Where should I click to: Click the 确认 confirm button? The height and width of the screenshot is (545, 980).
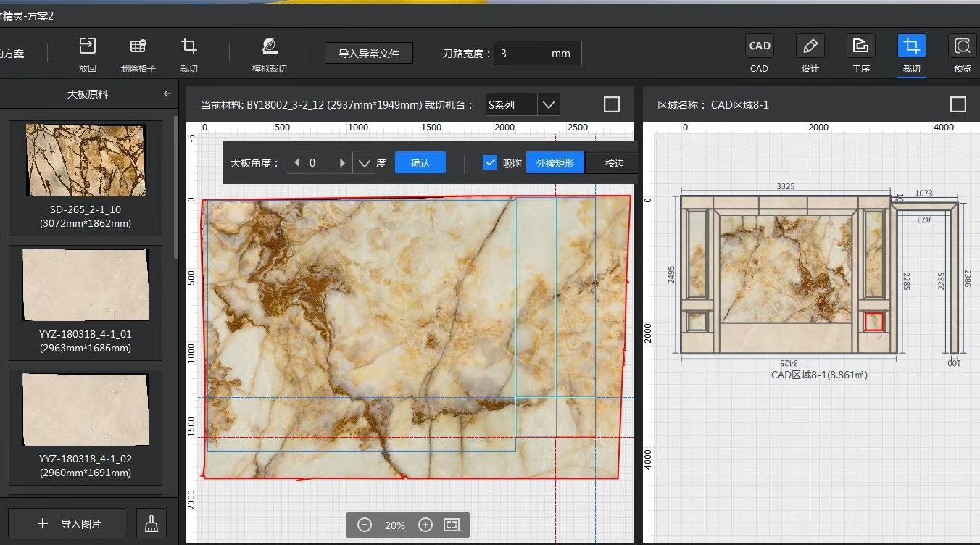point(420,163)
